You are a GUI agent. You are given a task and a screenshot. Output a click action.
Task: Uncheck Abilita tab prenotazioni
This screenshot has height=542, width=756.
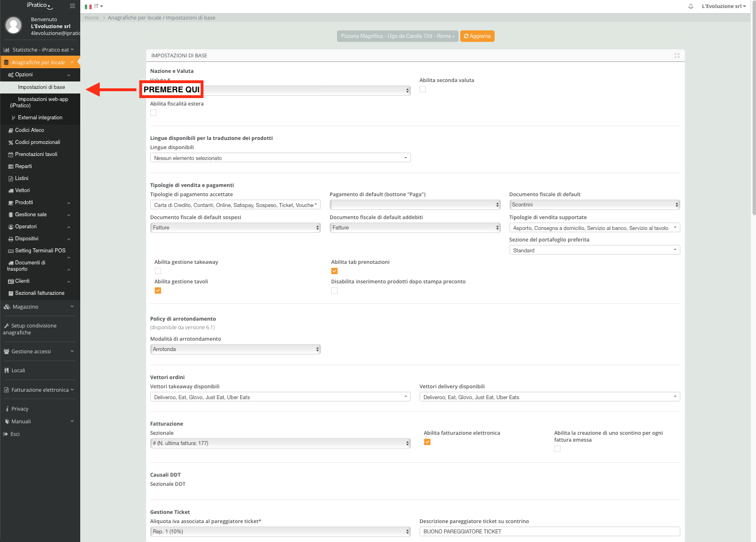click(x=334, y=271)
